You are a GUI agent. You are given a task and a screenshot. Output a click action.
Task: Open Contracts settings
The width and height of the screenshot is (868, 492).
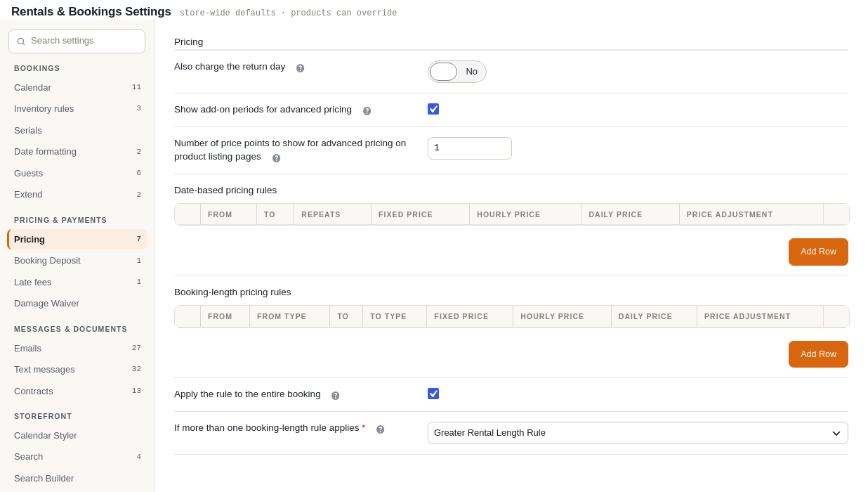(x=77, y=391)
